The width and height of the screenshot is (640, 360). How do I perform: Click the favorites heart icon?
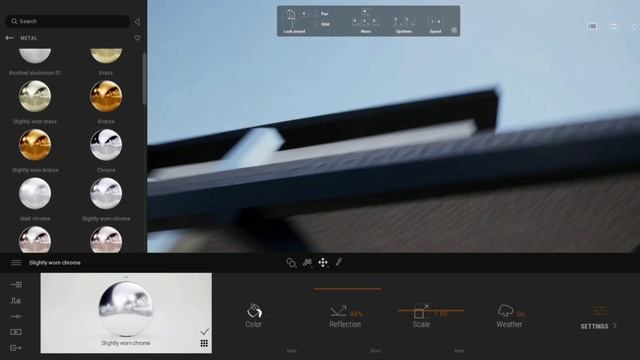point(138,38)
